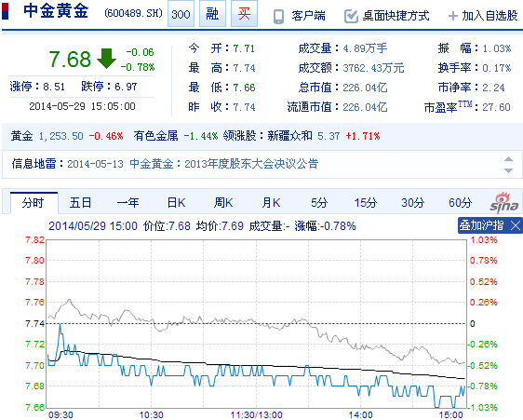Click the stock code 600489.SH
Image resolution: width=523 pixels, height=420 pixels.
coord(133,13)
